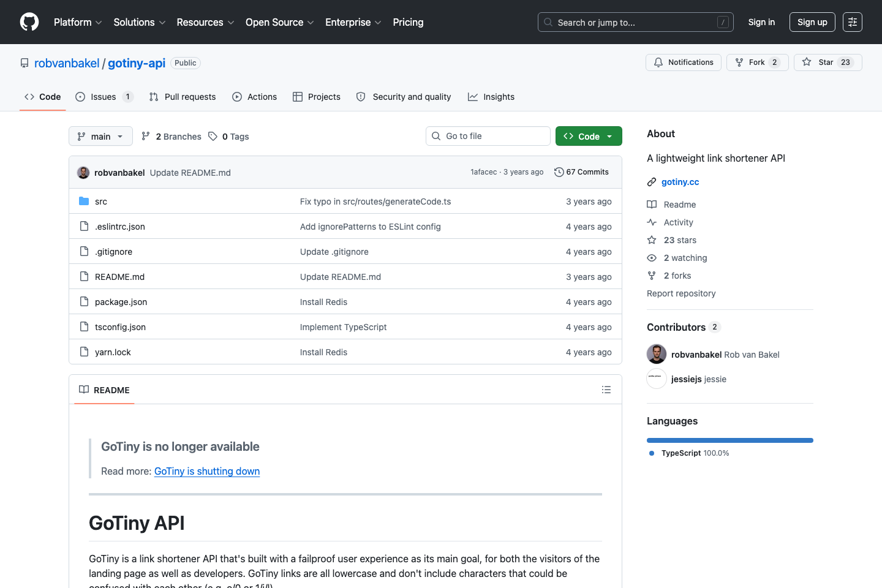The width and height of the screenshot is (882, 588).
Task: Select Pricing from the top navigation
Action: tap(408, 22)
